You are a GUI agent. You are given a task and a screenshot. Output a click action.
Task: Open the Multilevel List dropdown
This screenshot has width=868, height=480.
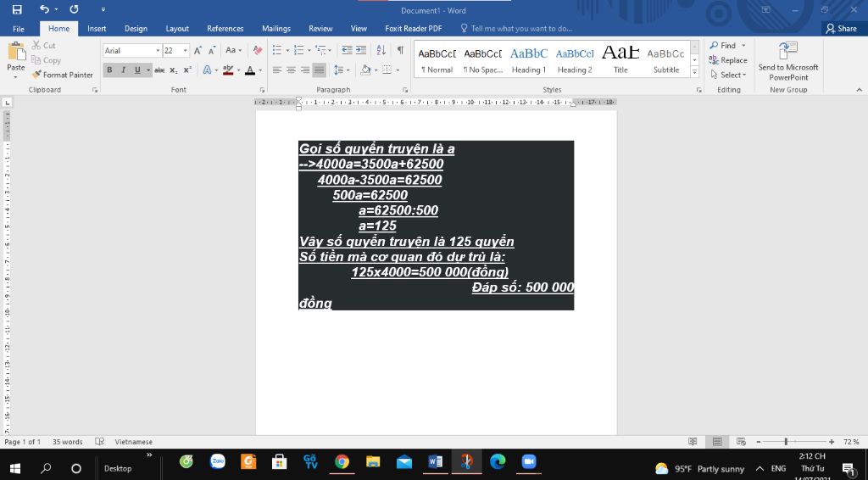[x=330, y=50]
